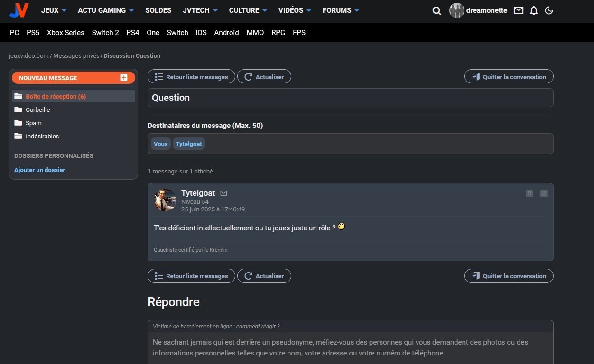The image size is (594, 364).
Task: Expand the VIDÉOS dropdown menu
Action: [295, 10]
